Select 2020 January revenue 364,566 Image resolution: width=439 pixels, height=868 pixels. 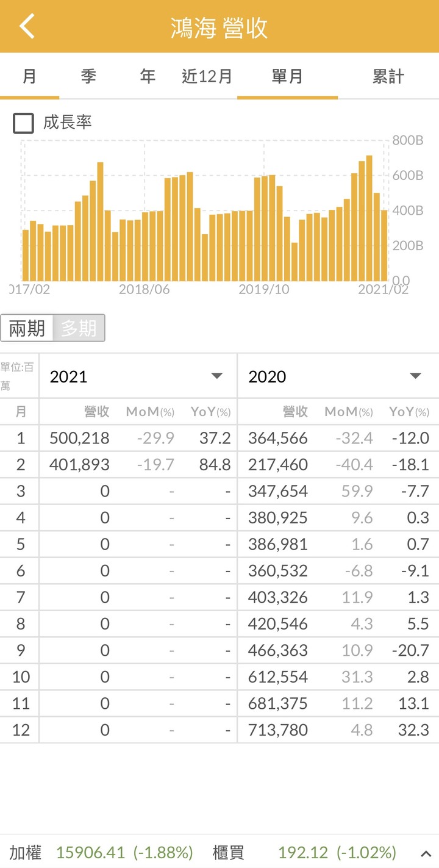coord(278,438)
